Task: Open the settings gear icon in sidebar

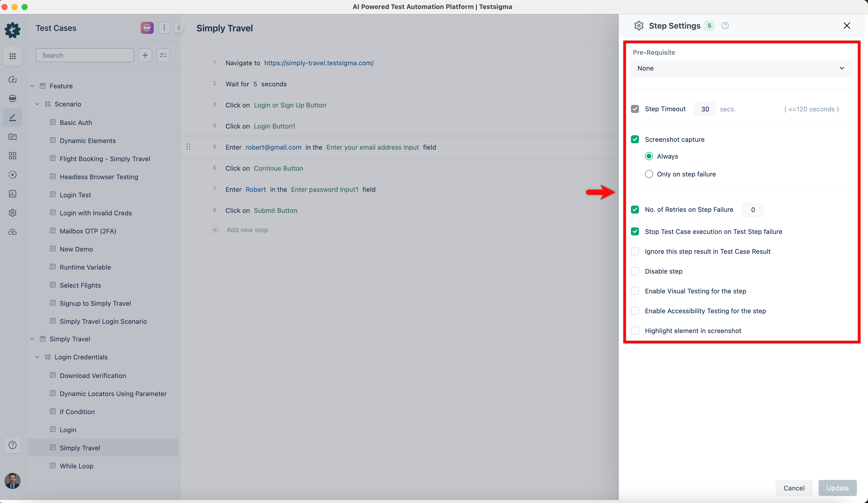Action: point(12,213)
